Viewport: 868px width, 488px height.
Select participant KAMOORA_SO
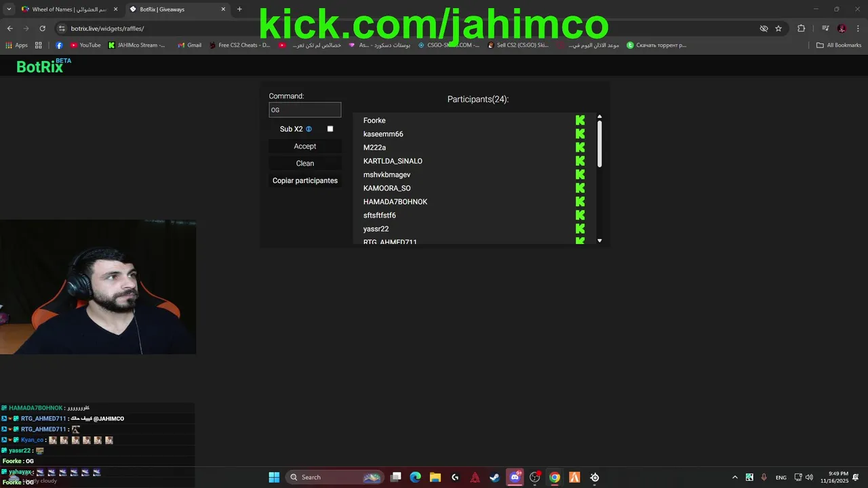pos(387,188)
